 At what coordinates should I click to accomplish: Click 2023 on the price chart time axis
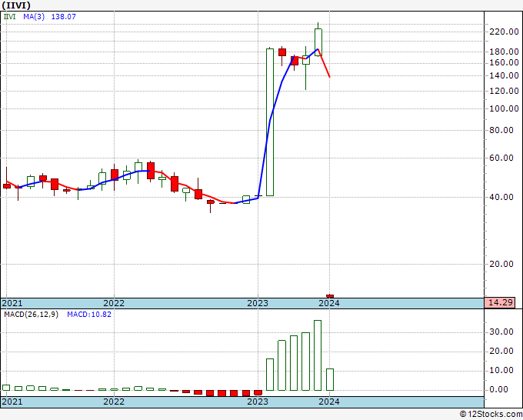(258, 303)
